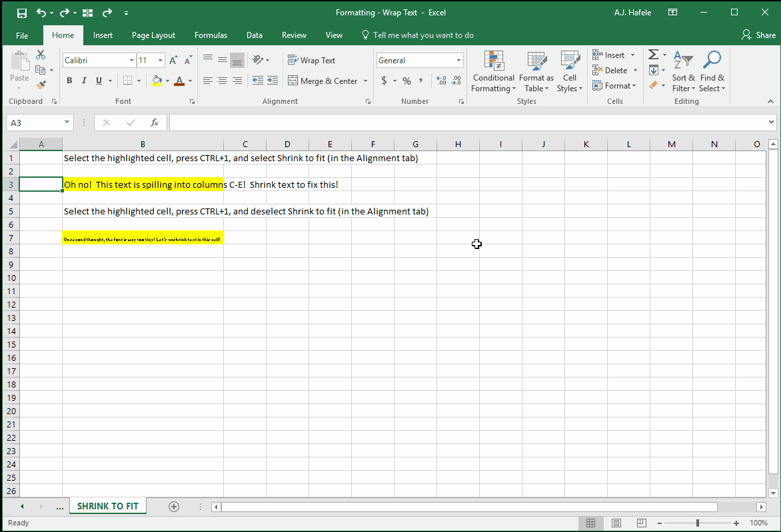The image size is (781, 532).
Task: Open Format as Table gallery
Action: click(x=536, y=72)
